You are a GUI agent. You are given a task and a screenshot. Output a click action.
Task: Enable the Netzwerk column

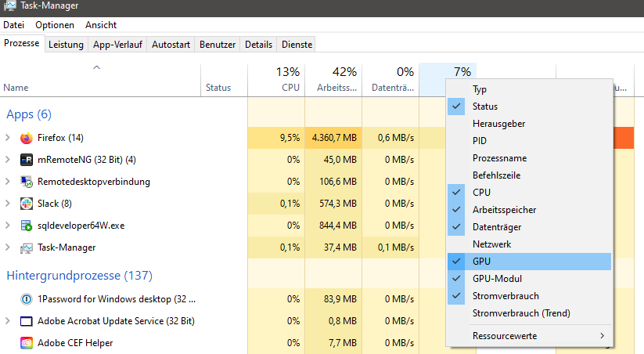[491, 244]
